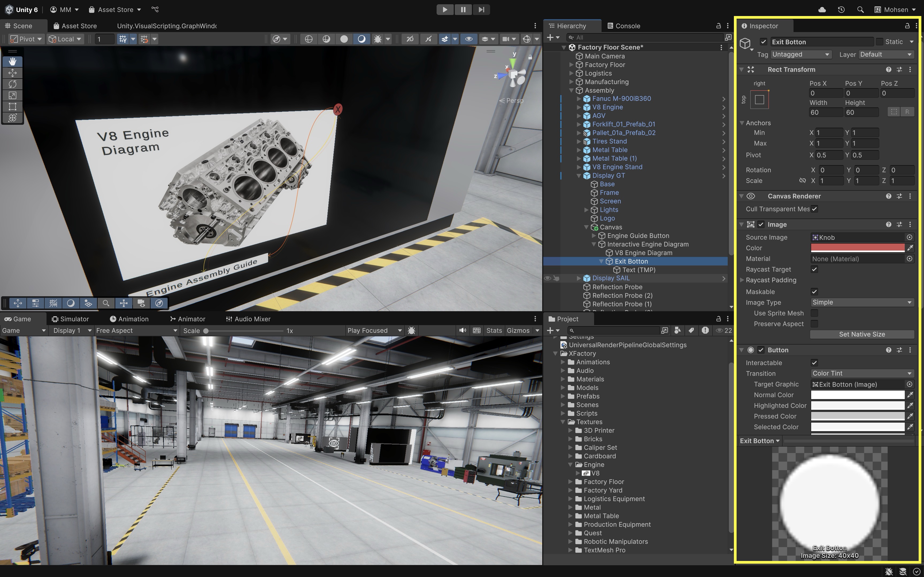Select the Rect tool in Scene toolbar
This screenshot has width=924, height=577.
(x=13, y=107)
